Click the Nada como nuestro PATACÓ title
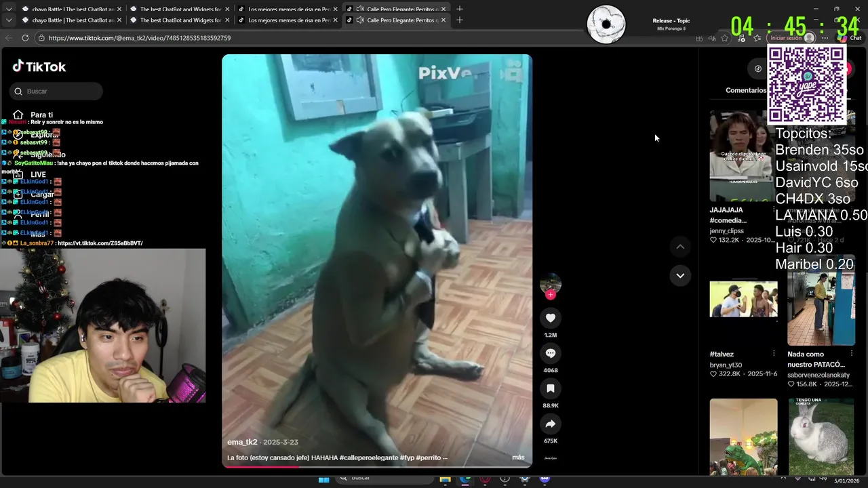The width and height of the screenshot is (868, 488). 816,359
